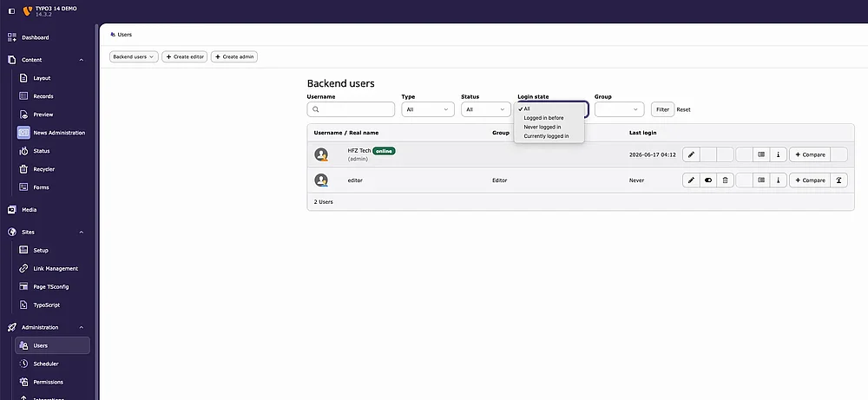Click last login '2026-06-17 04:12'
868x400 pixels.
pyautogui.click(x=653, y=155)
